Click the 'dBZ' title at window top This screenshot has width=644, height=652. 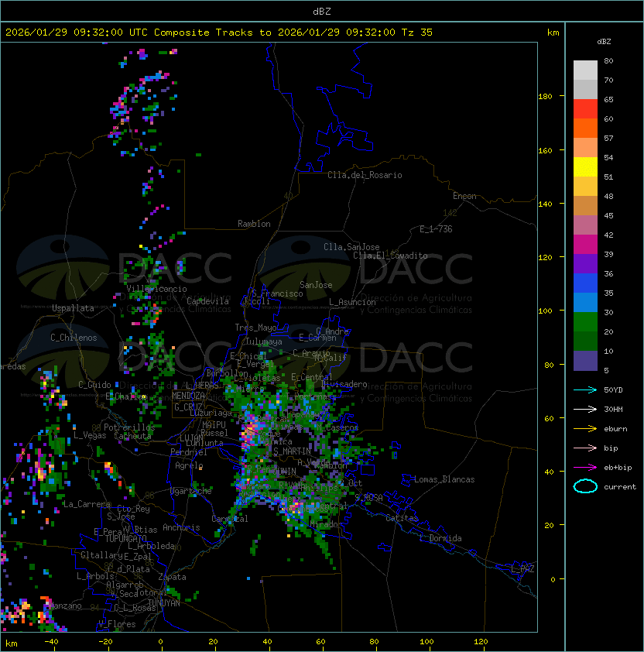point(322,12)
